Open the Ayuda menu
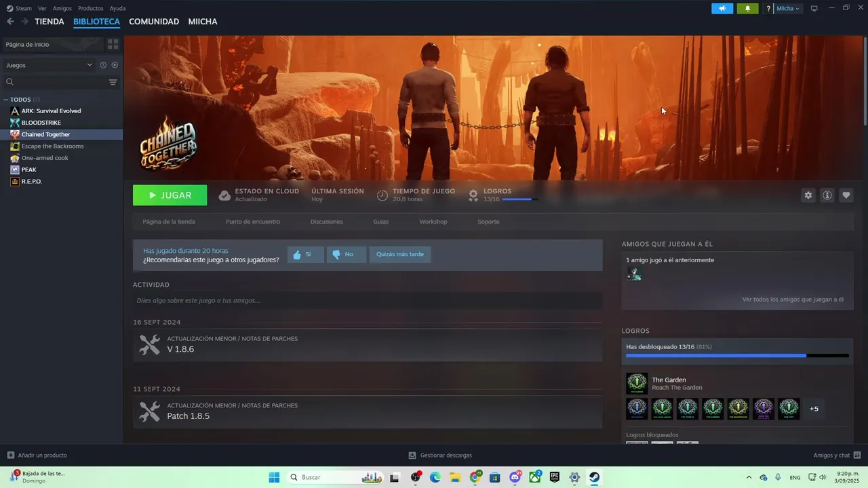868x488 pixels. tap(118, 8)
